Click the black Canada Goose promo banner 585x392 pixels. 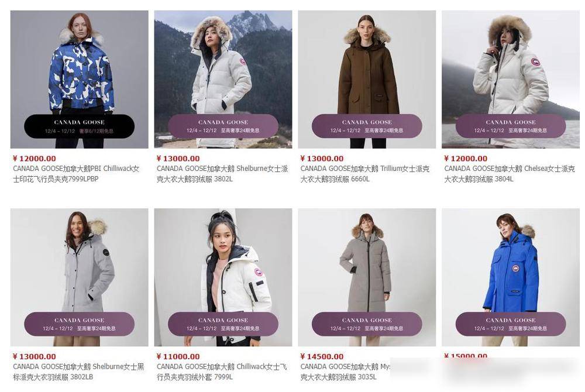pos(79,126)
